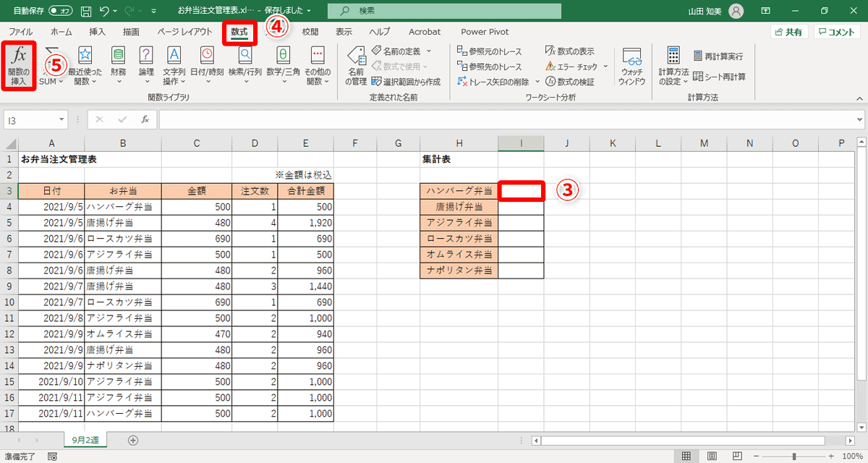The image size is (868, 463).
Task: Click inside the top search box
Action: point(443,12)
